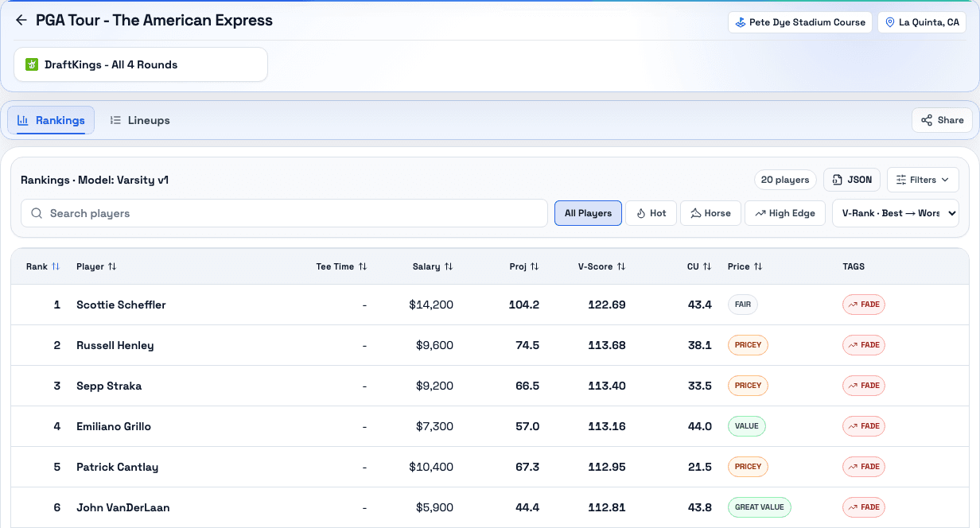Sort by CU arrows icon
The width and height of the screenshot is (980, 528).
pos(706,266)
